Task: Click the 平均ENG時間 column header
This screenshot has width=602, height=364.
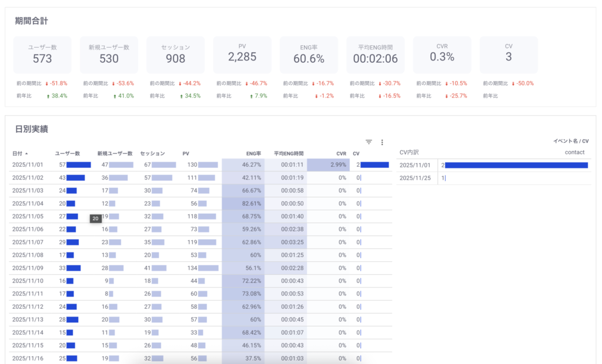Action: pyautogui.click(x=288, y=153)
